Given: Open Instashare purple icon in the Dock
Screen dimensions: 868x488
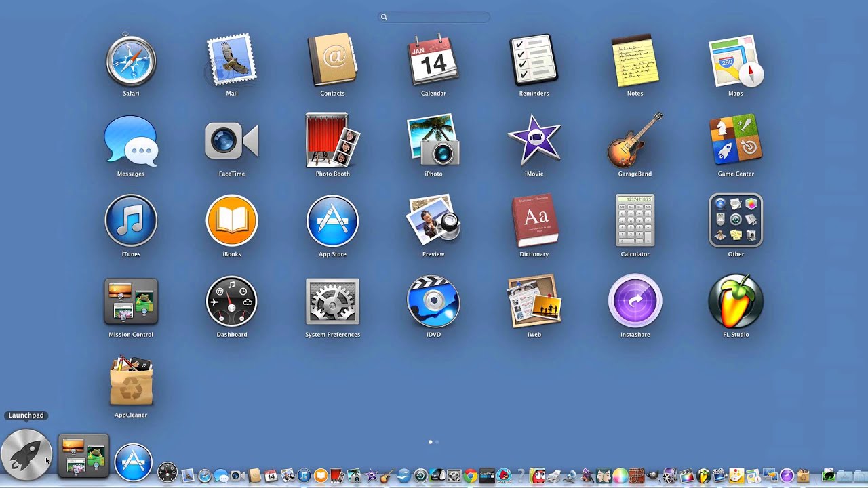Looking at the screenshot, I should [787, 476].
